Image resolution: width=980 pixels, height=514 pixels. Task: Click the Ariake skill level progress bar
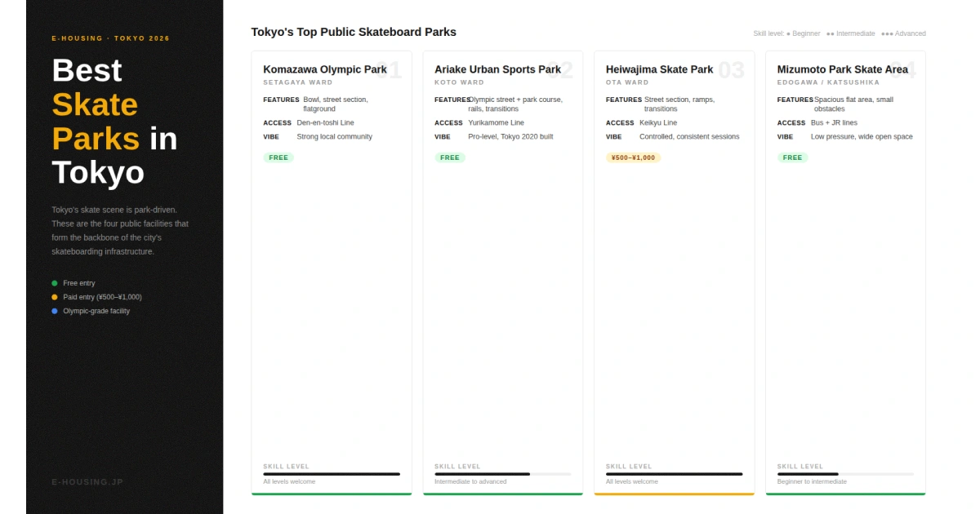pyautogui.click(x=502, y=474)
